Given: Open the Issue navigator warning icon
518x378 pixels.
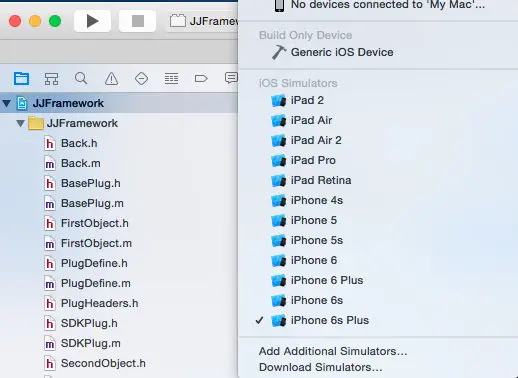Looking at the screenshot, I should click(x=111, y=79).
